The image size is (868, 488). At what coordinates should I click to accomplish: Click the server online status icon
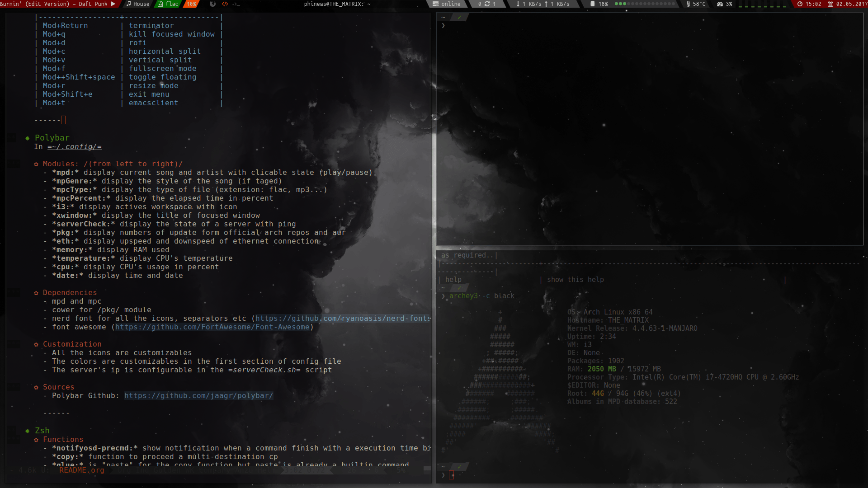[x=435, y=4]
